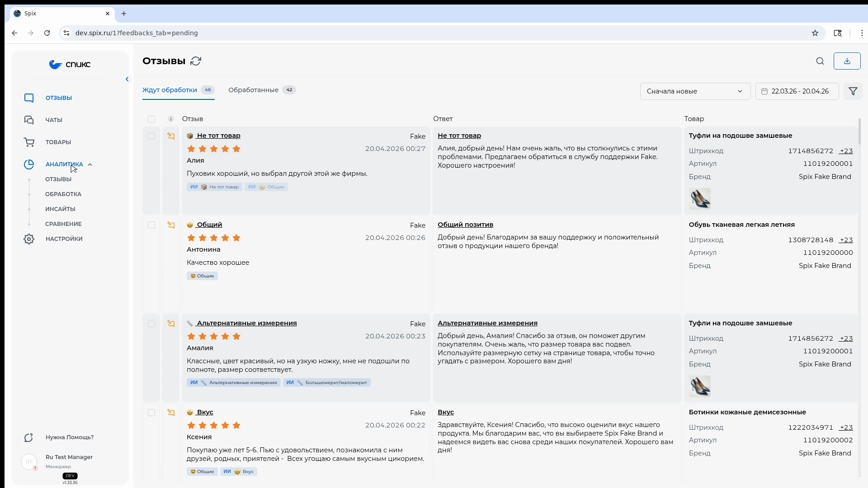This screenshot has width=868, height=488.
Task: Open Инсайты under Аналитика
Action: pos(60,209)
